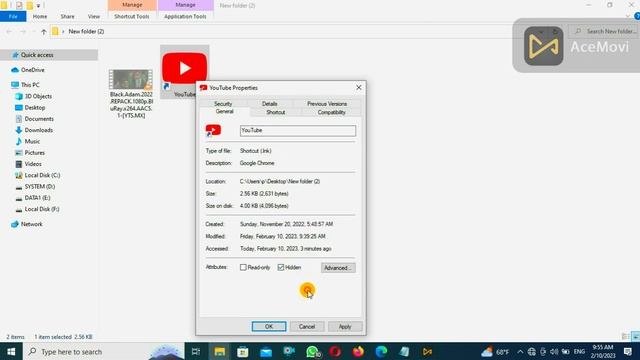Open File Explorer taskbar icon
Screen dimensions: 640x360
[220, 351]
